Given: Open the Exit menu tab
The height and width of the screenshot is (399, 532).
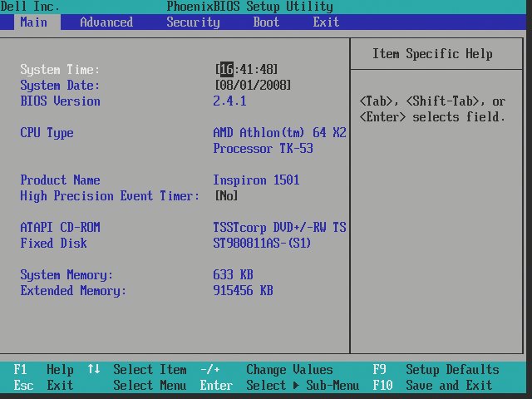Looking at the screenshot, I should coord(326,22).
